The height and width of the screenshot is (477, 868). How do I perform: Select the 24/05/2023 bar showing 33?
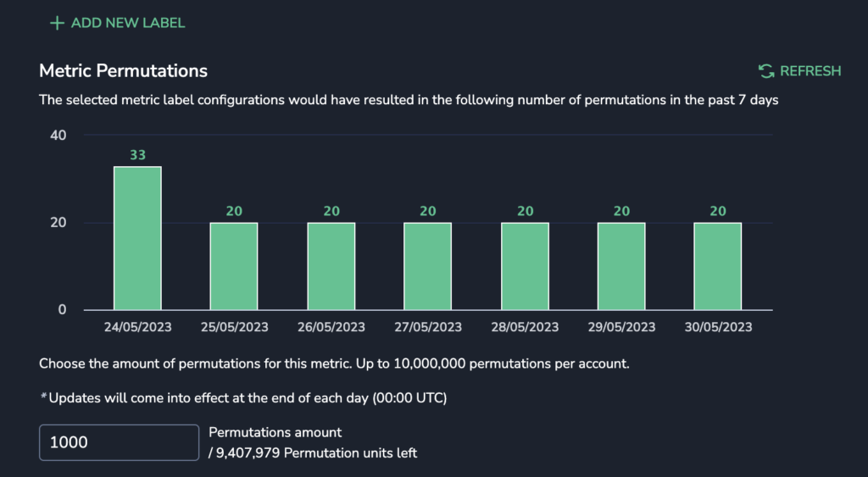click(138, 238)
